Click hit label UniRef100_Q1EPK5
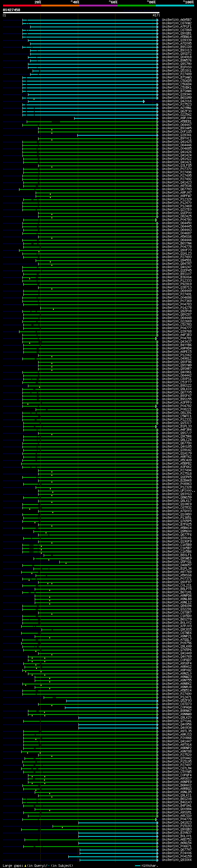This screenshot has width=197, height=868. coord(177,477)
